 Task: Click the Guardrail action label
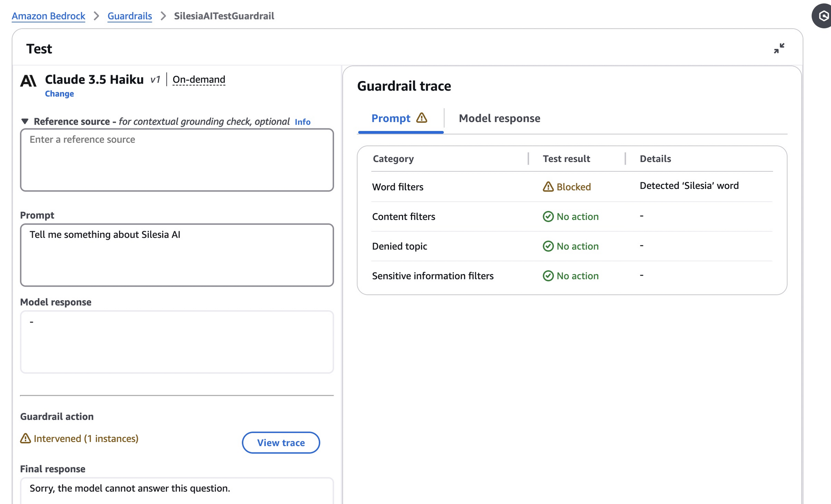pos(57,417)
